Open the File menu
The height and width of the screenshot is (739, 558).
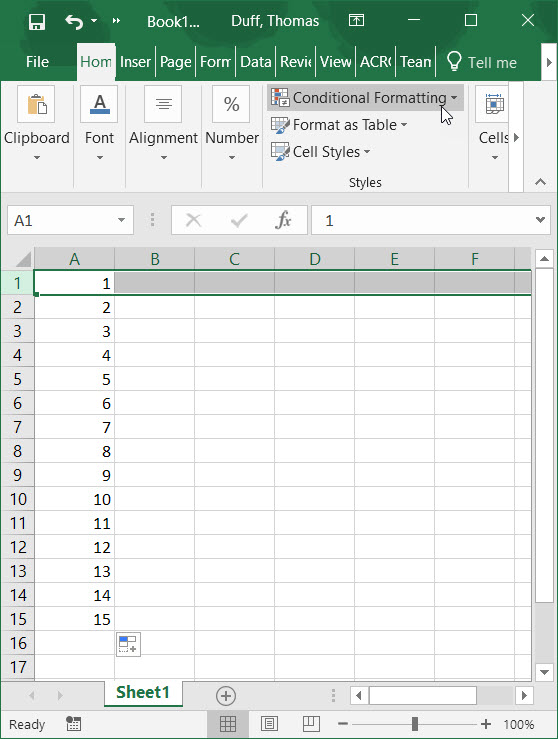(37, 62)
